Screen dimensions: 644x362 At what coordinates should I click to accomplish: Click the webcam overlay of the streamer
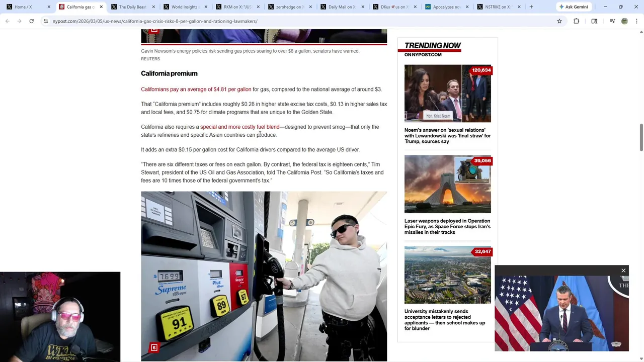click(60, 317)
